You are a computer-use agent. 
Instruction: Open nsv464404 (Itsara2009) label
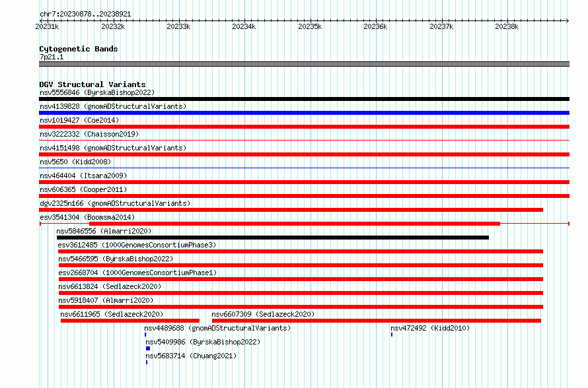83,176
